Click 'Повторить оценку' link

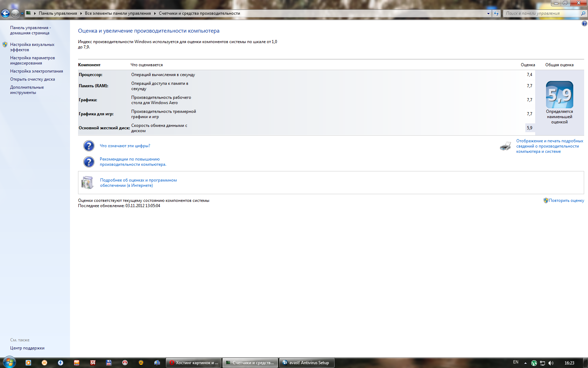coord(566,200)
